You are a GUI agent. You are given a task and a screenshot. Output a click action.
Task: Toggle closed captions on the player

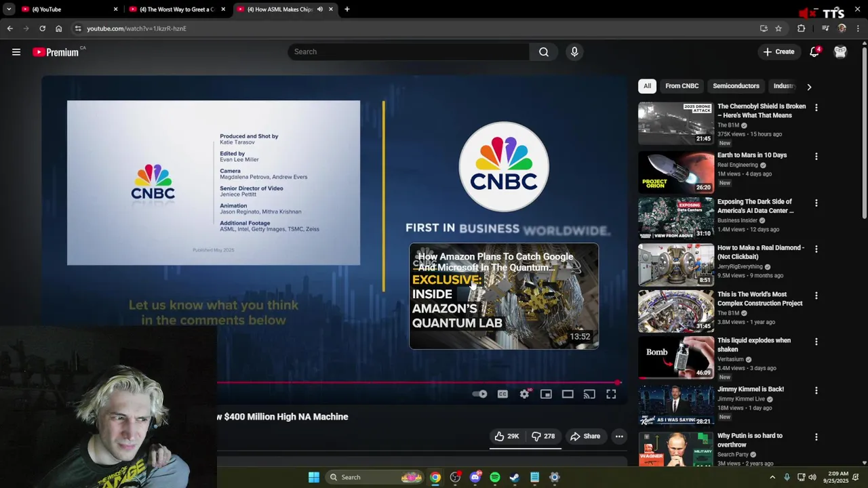click(x=502, y=394)
